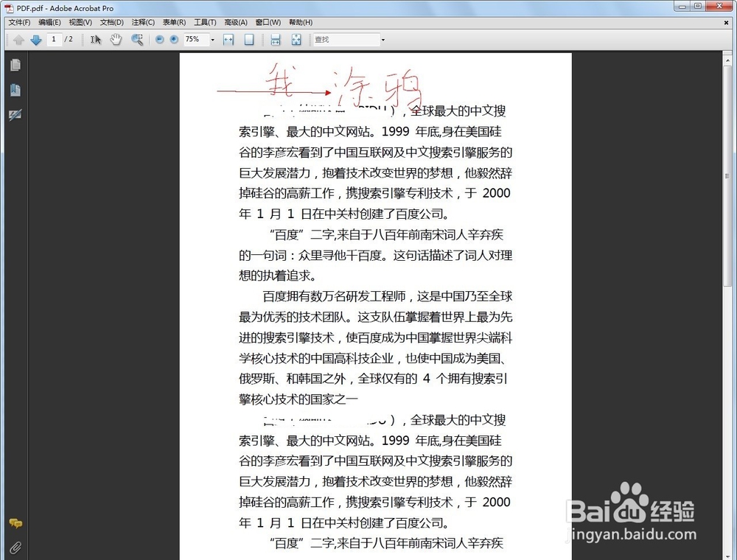Click the Fit Width icon
Image resolution: width=737 pixels, height=560 pixels.
pyautogui.click(x=228, y=40)
